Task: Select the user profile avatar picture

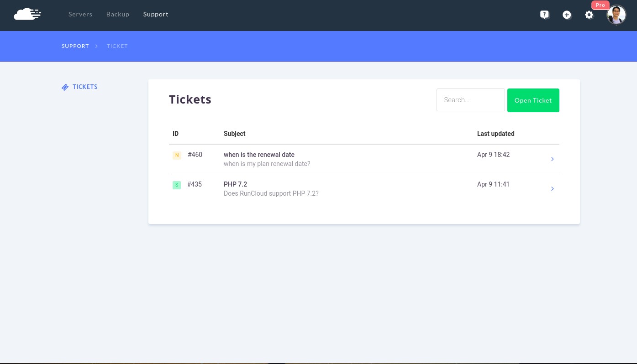Action: [616, 15]
